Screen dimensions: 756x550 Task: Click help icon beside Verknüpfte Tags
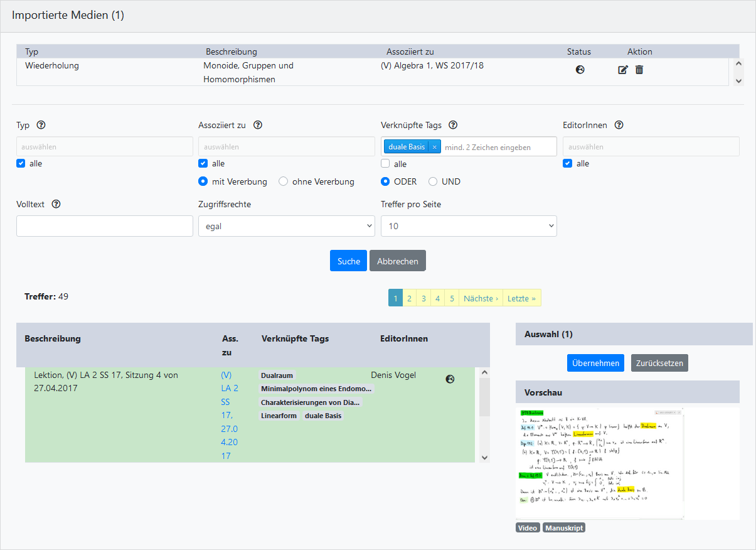pos(453,125)
